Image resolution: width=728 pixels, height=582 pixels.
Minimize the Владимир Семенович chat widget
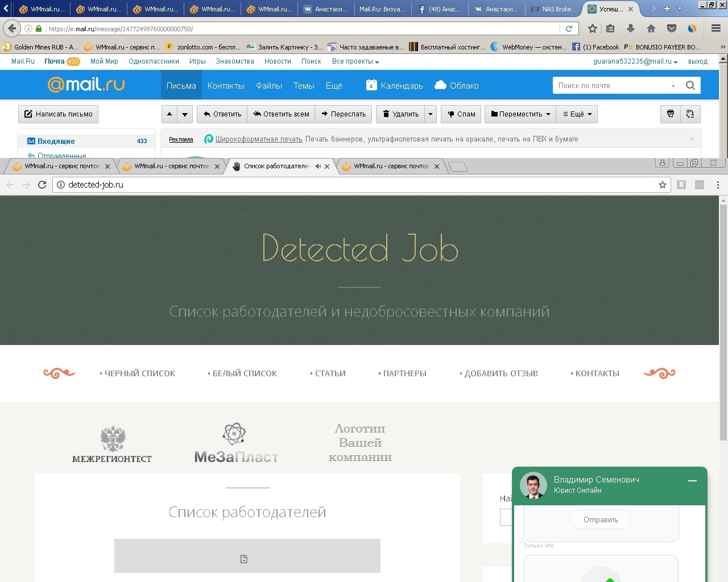[692, 481]
